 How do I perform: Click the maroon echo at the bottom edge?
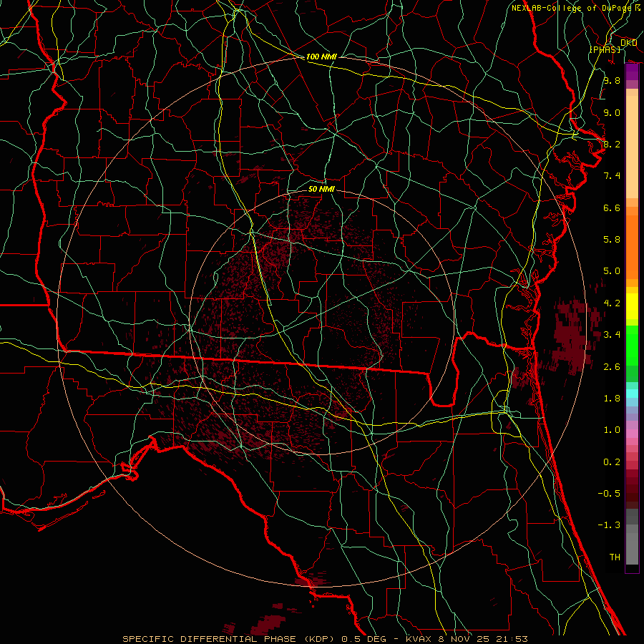tap(269, 624)
